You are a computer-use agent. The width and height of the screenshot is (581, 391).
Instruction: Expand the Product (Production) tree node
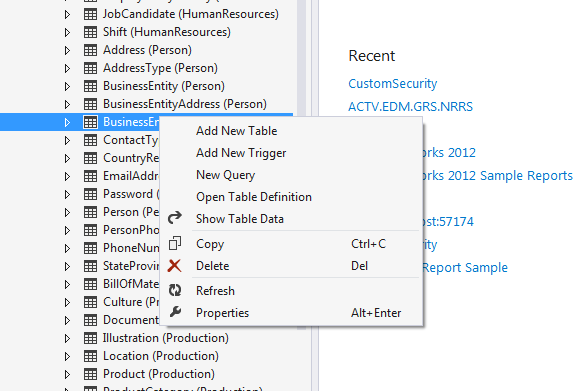[67, 374]
